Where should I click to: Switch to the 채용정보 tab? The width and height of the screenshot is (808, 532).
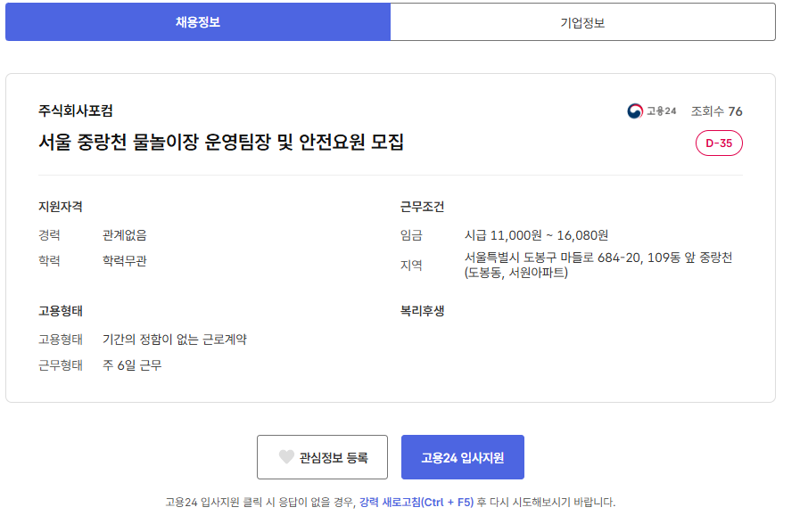coord(197,22)
